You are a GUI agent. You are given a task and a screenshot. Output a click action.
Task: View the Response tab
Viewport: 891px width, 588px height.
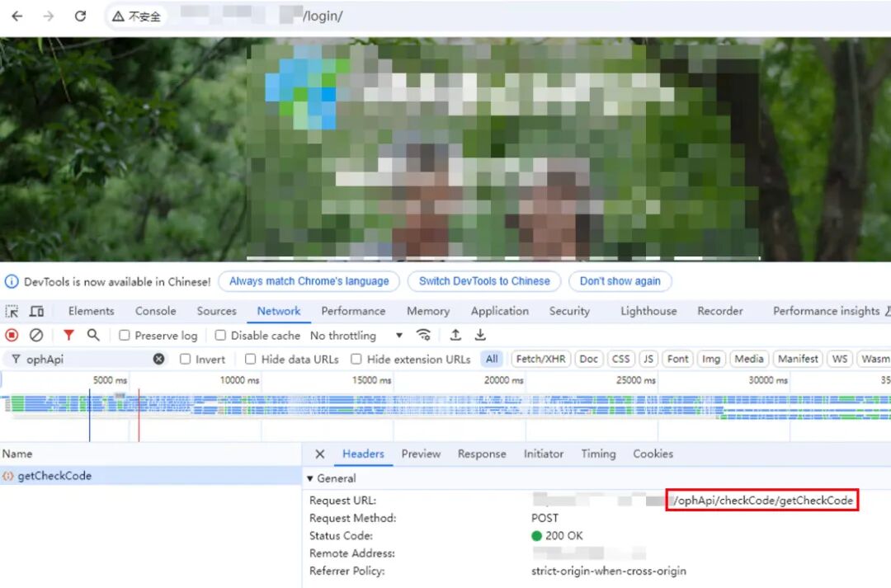pyautogui.click(x=482, y=454)
